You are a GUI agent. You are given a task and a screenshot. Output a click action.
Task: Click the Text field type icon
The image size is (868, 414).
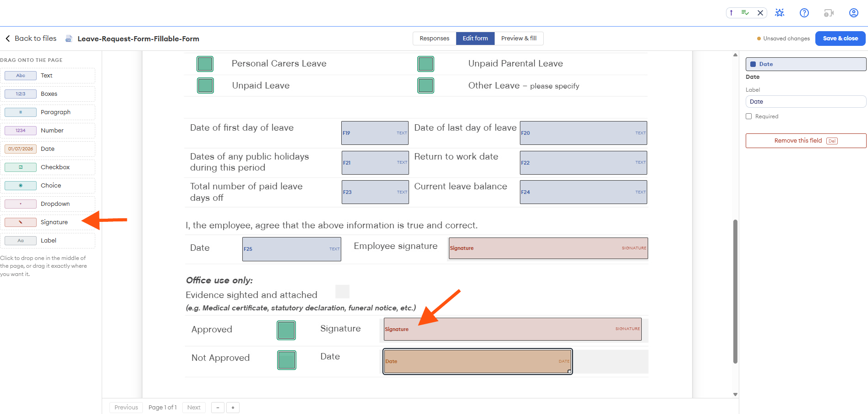click(x=21, y=76)
